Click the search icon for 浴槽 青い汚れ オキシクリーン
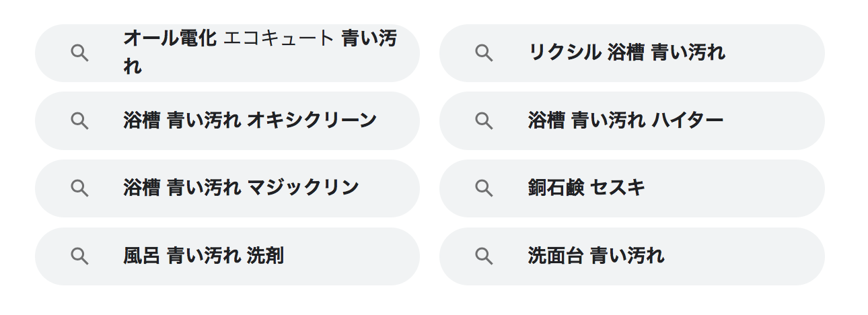The image size is (868, 315). coord(79,121)
